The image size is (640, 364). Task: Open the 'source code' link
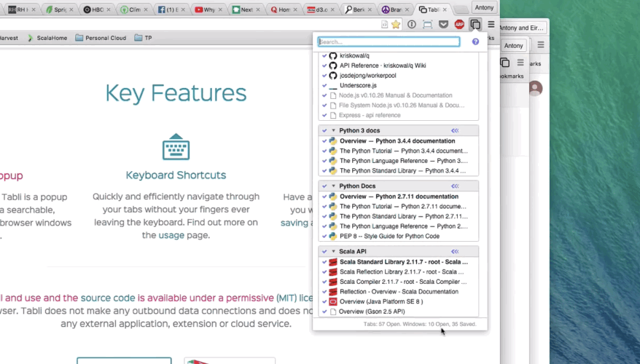(x=108, y=298)
